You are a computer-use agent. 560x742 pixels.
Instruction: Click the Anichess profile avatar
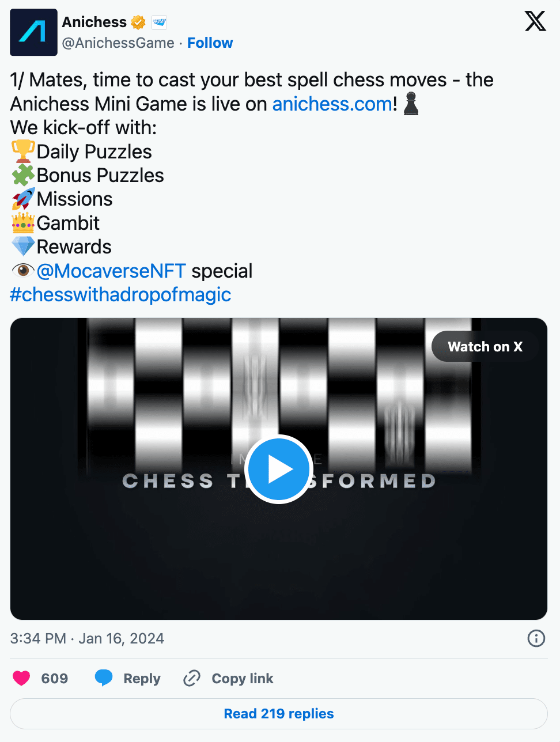(34, 32)
